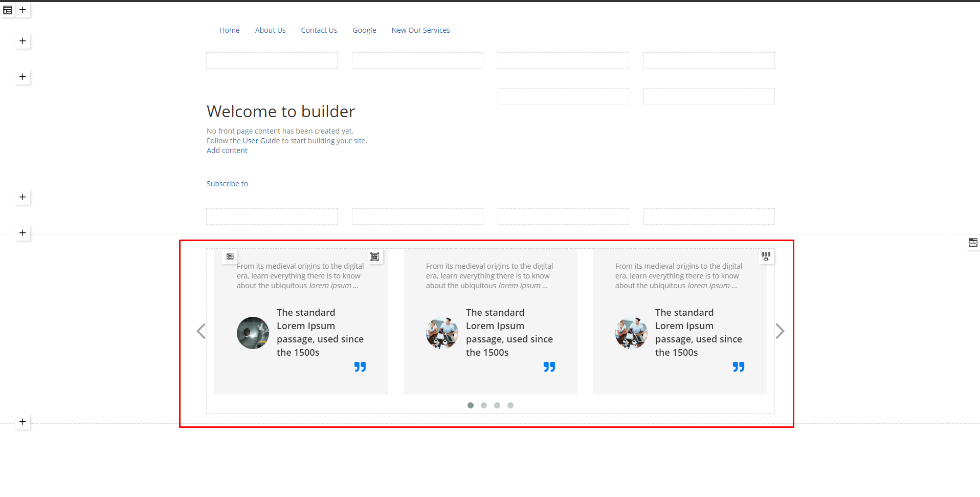Go to previous carousel slide arrow

tap(201, 331)
